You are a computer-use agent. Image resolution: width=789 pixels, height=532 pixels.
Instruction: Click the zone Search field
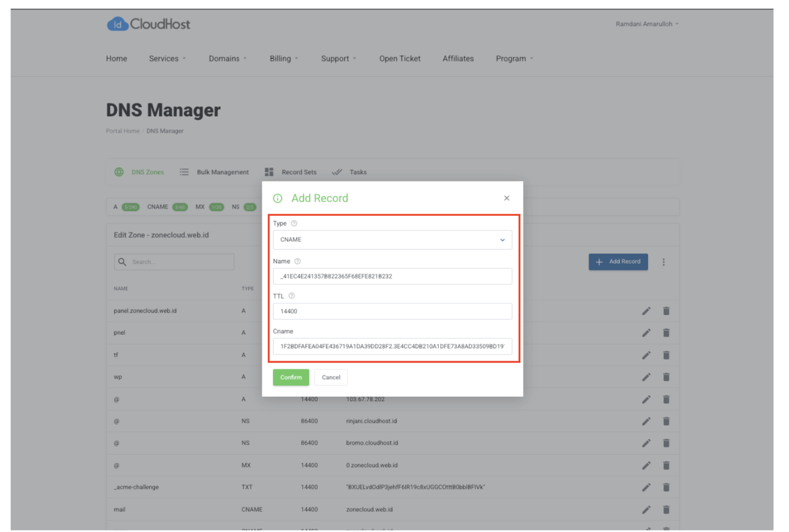pyautogui.click(x=174, y=262)
